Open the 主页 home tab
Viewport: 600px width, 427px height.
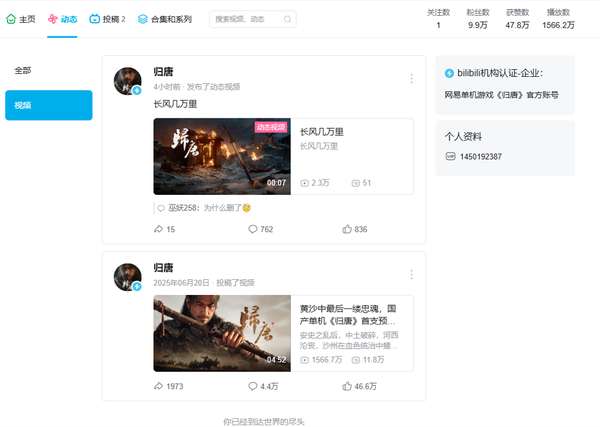21,19
